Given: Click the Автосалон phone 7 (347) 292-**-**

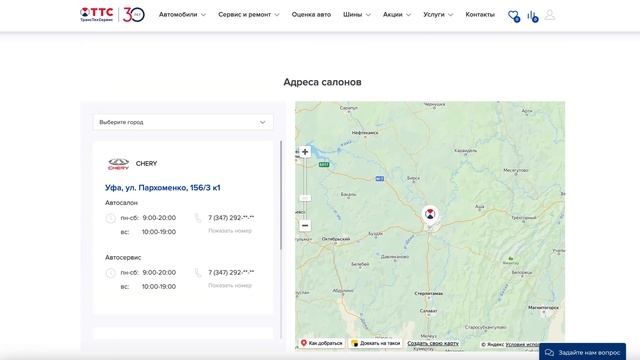Looking at the screenshot, I should [231, 218].
